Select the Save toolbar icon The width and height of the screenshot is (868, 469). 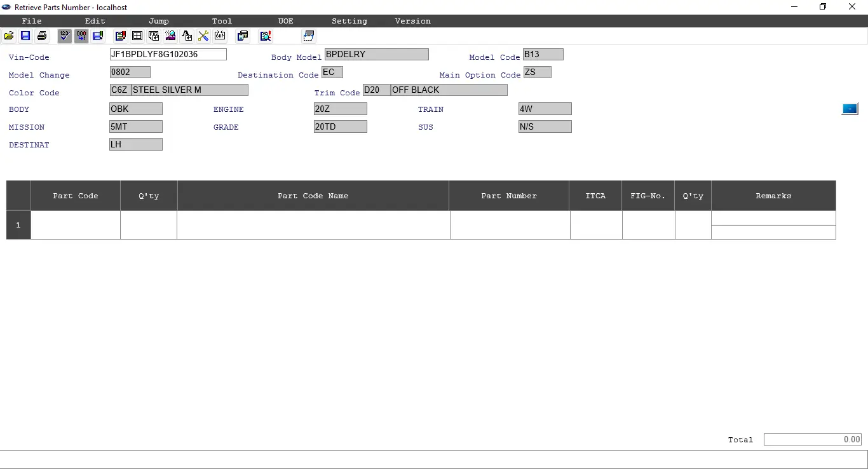[x=25, y=36]
